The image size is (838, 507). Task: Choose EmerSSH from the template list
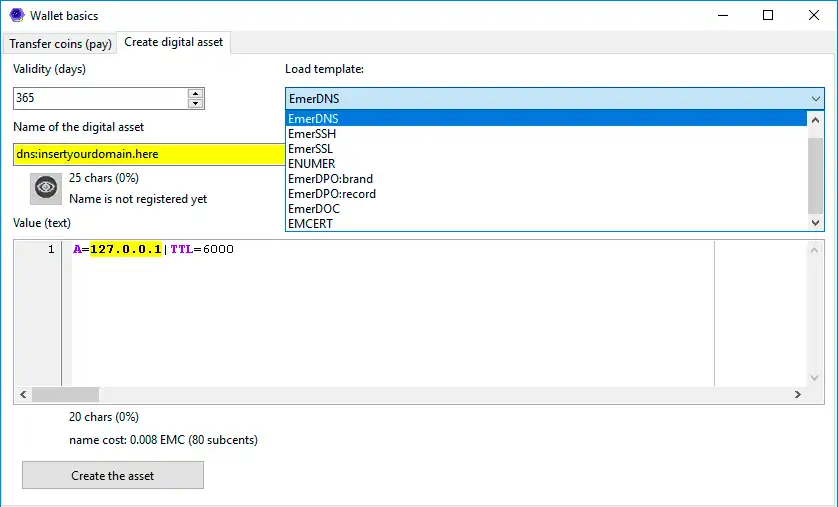[x=546, y=134]
